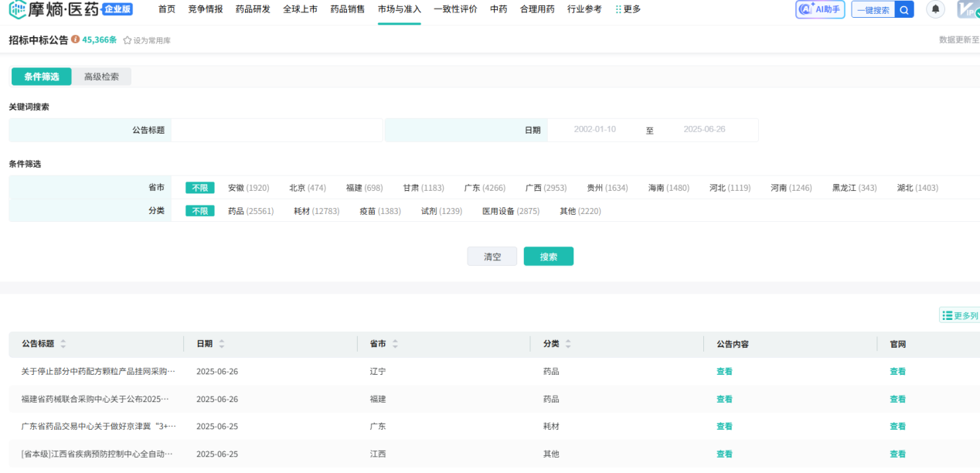Click the 公告标题 keyword input field

pyautogui.click(x=277, y=130)
